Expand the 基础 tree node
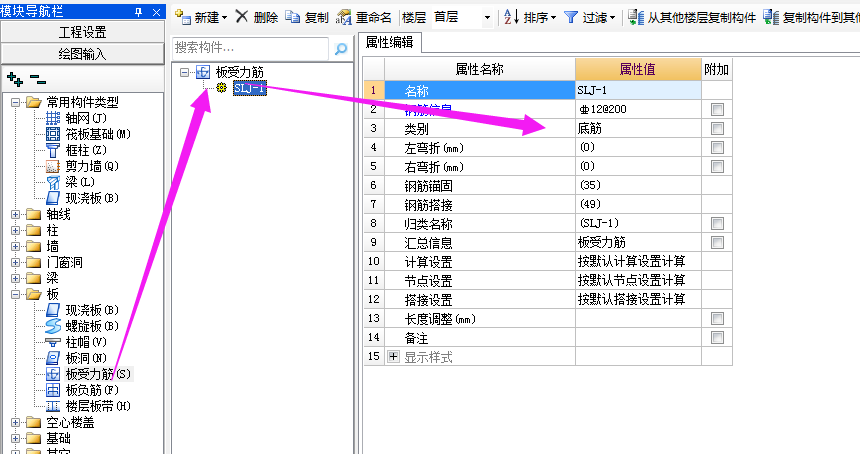Image resolution: width=860 pixels, height=454 pixels. [x=15, y=438]
